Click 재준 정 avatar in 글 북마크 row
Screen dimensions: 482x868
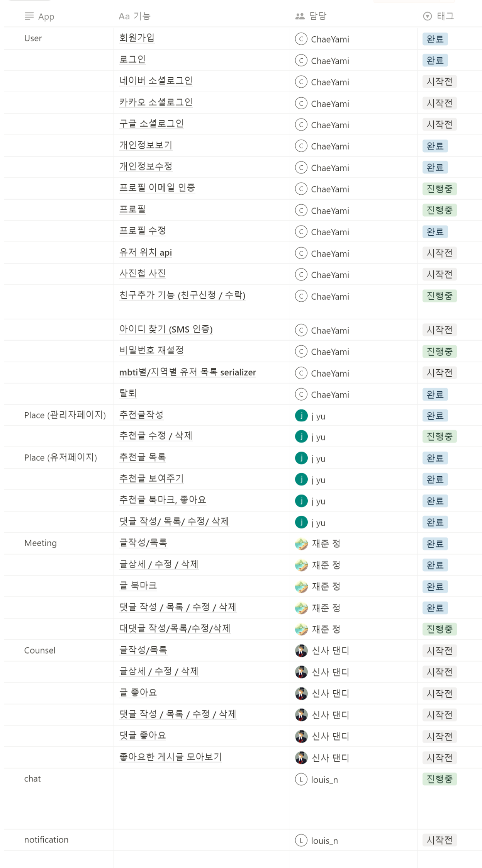[301, 586]
